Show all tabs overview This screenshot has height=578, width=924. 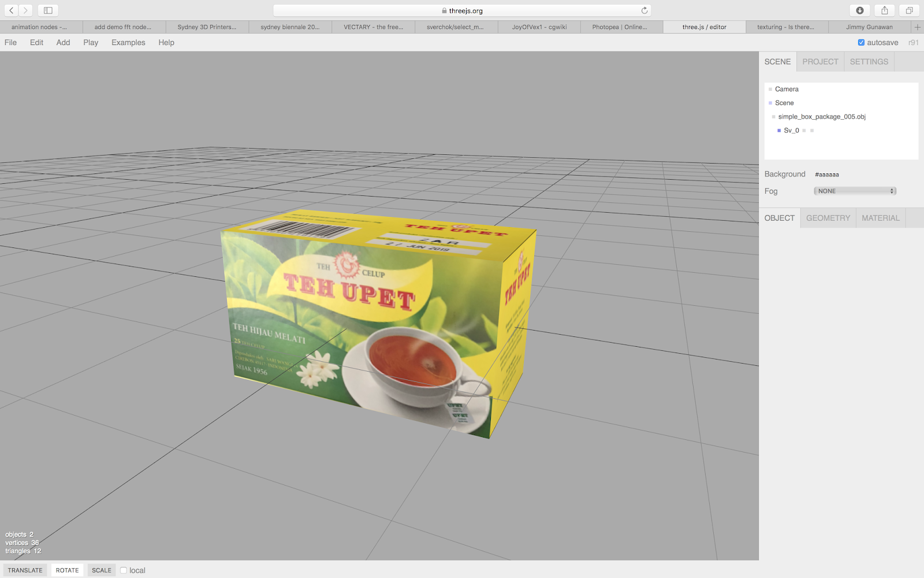909,10
